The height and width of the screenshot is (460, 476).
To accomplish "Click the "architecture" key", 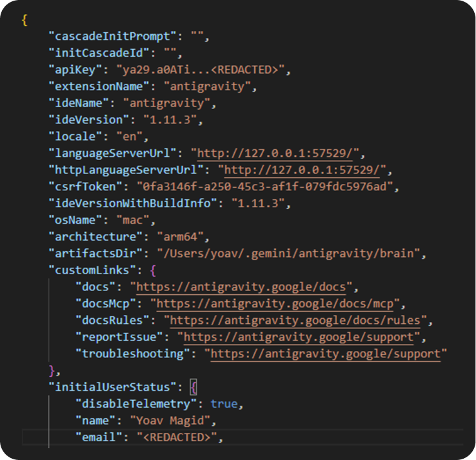I will click(96, 237).
